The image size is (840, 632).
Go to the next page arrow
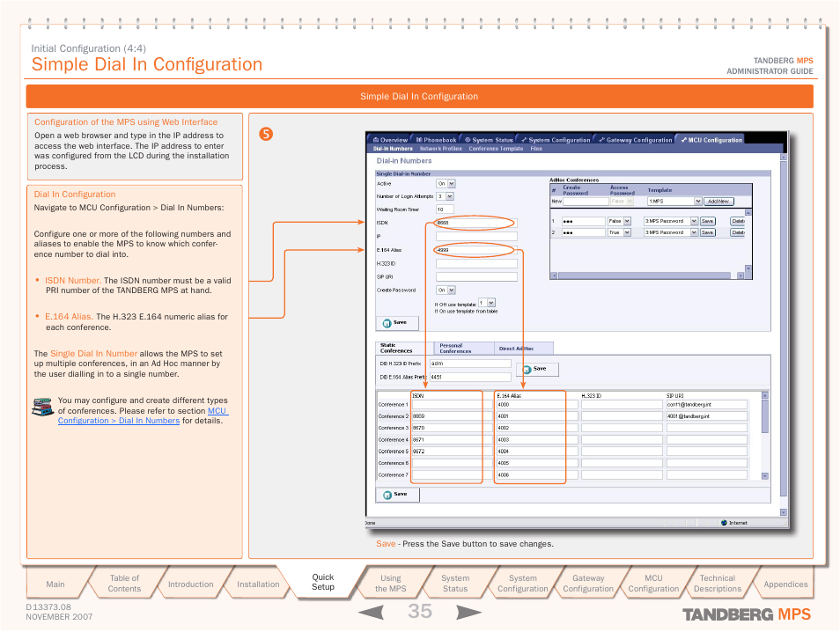(468, 612)
